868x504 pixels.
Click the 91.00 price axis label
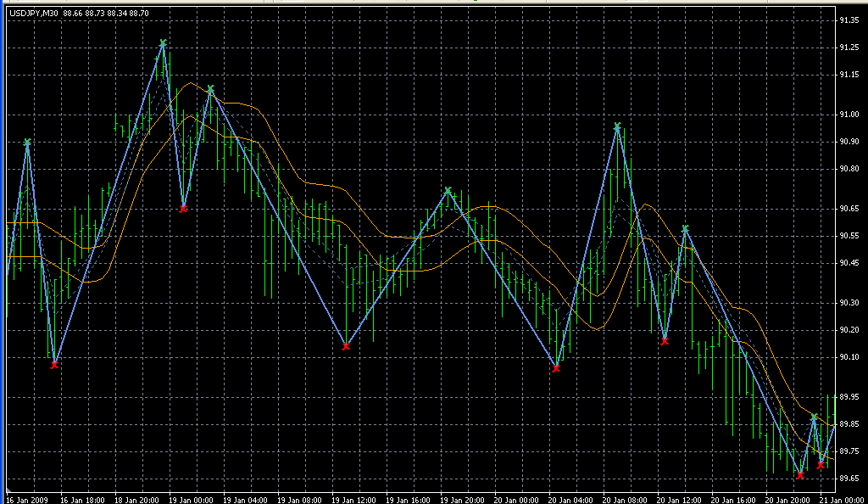[850, 114]
